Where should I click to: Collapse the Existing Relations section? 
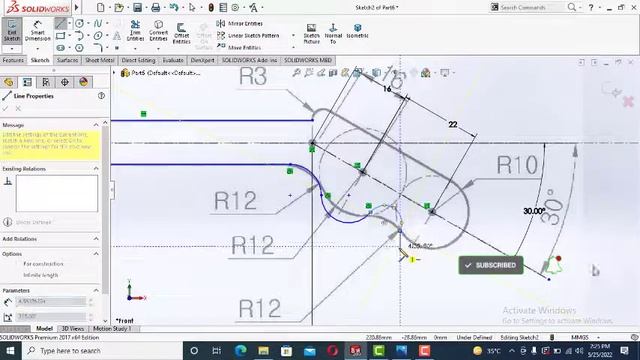tap(96, 169)
